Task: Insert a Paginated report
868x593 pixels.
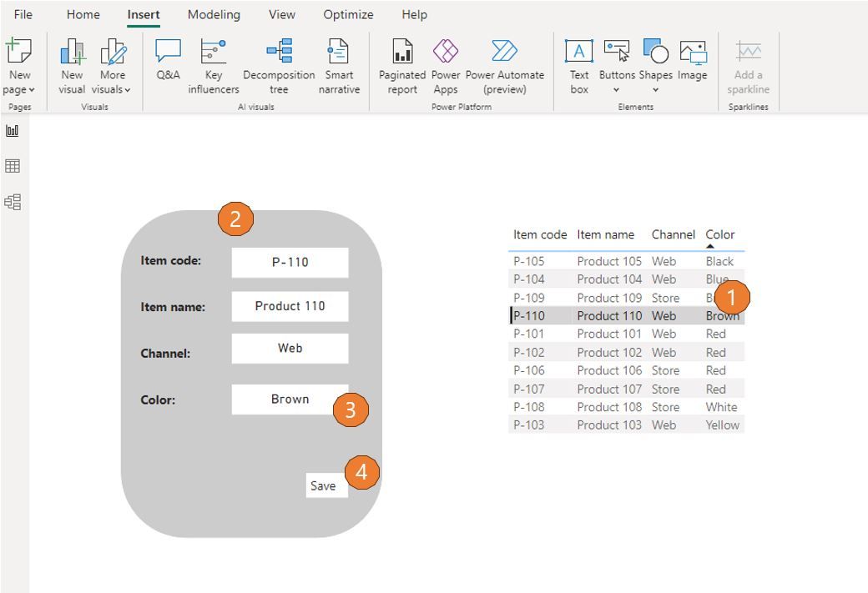Action: [402, 67]
